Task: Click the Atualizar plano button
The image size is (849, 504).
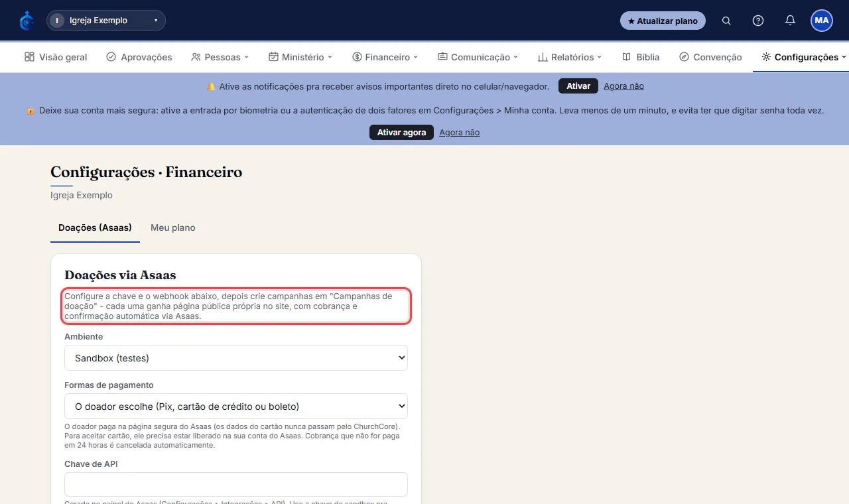Action: [663, 21]
